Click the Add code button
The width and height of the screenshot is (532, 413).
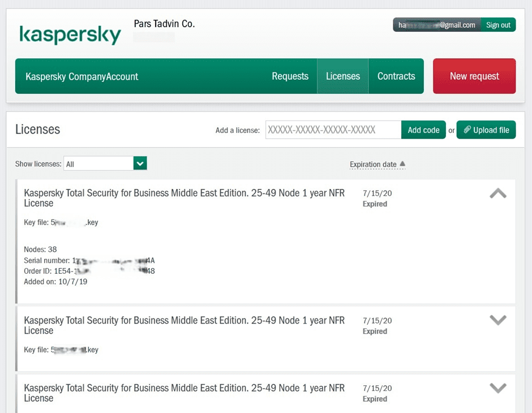[423, 130]
